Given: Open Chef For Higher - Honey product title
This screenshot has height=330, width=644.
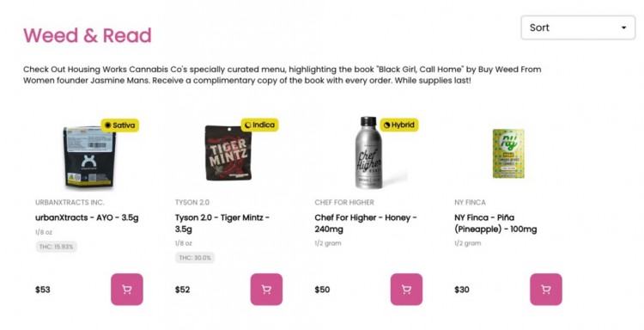Looking at the screenshot, I should coord(366,223).
